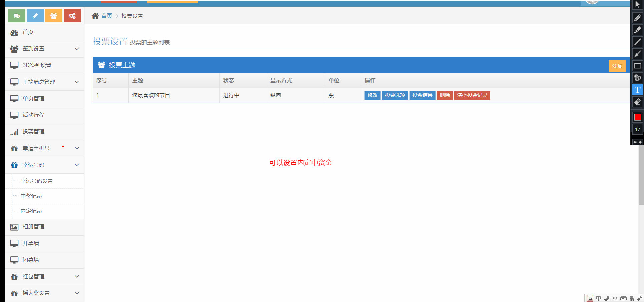Choose the Text tool in annotation toolbar
Image resolution: width=644 pixels, height=302 pixels.
click(x=637, y=90)
